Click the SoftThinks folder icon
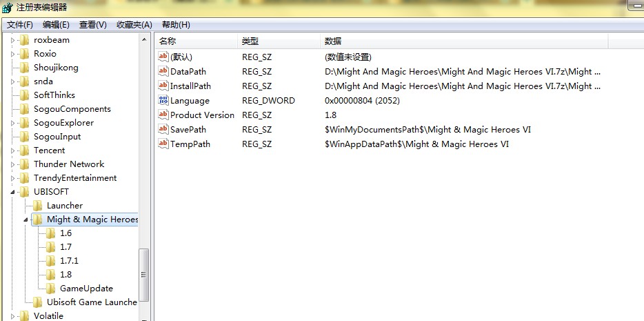This screenshot has width=644, height=321. [x=25, y=95]
